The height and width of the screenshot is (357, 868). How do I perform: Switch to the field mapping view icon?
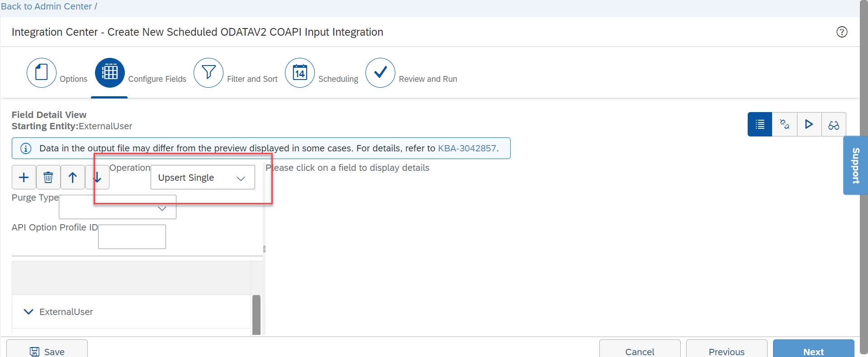point(785,124)
